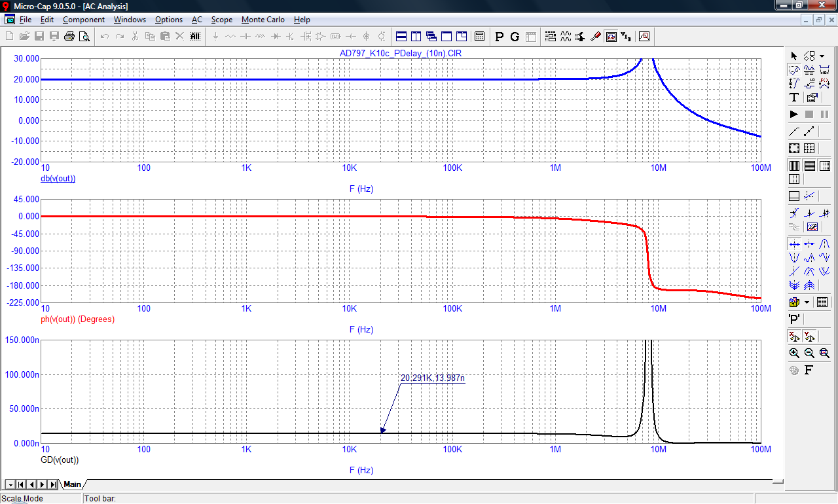
Task: Click the 20.291K,13.987n tag label
Action: click(432, 378)
